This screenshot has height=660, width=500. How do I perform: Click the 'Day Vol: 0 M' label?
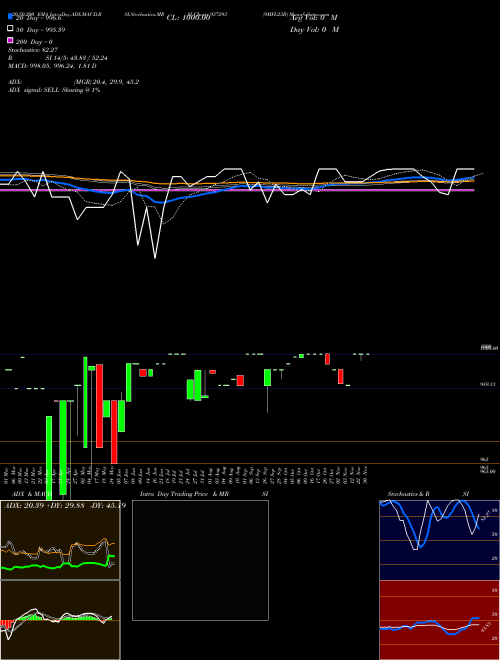314,30
